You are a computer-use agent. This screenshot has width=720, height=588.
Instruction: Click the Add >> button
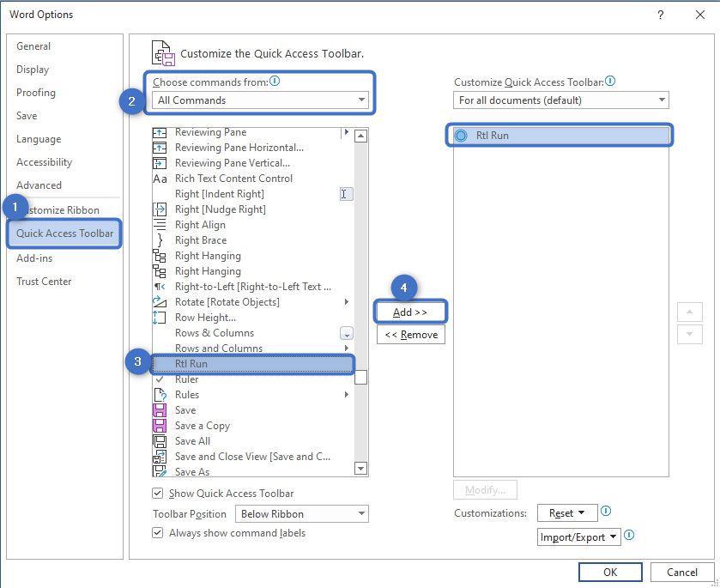coord(410,312)
